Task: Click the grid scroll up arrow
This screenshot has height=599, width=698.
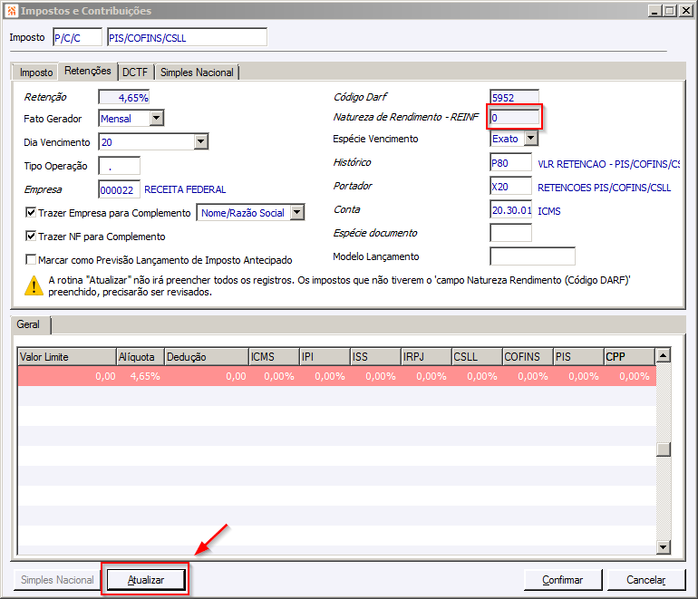Action: pos(663,355)
